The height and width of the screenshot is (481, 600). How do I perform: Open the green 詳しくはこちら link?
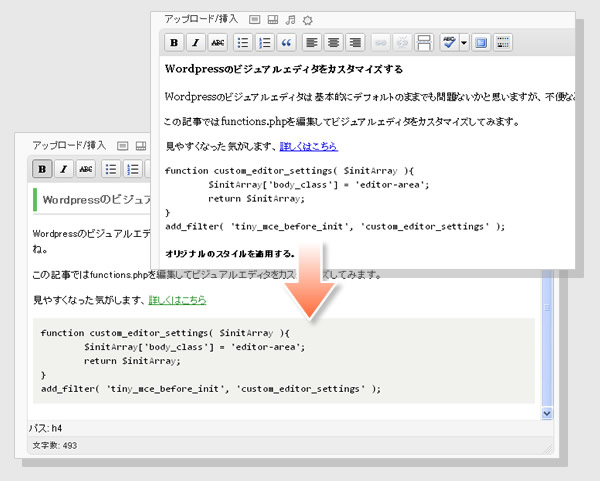[177, 300]
